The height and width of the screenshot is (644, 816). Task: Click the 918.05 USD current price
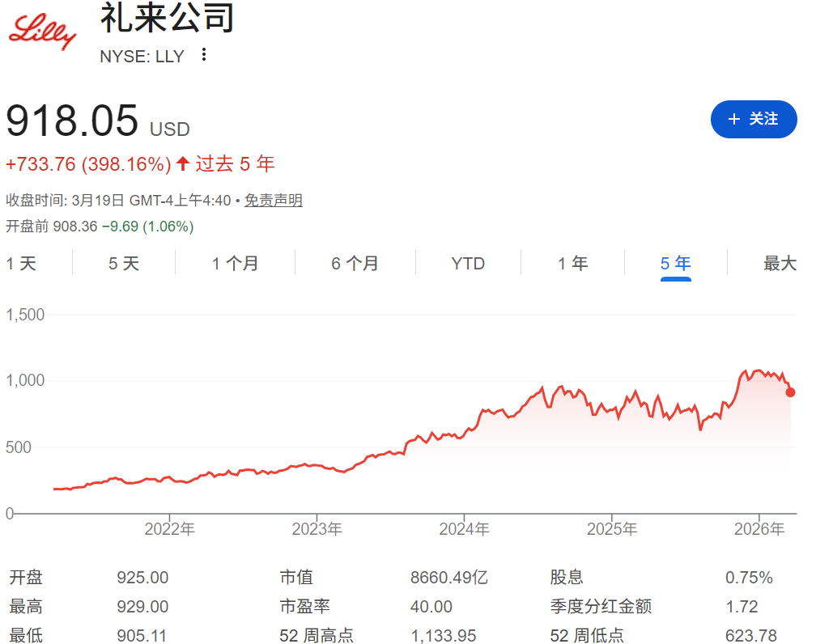[97, 123]
